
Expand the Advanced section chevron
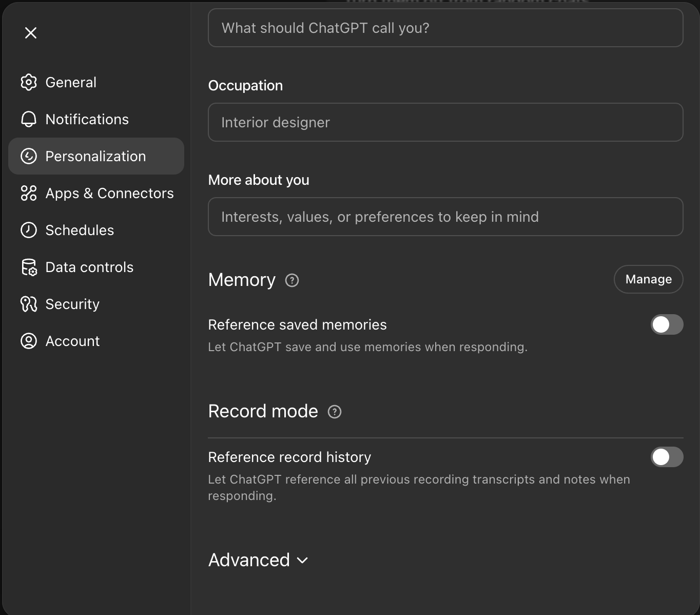pyautogui.click(x=303, y=561)
